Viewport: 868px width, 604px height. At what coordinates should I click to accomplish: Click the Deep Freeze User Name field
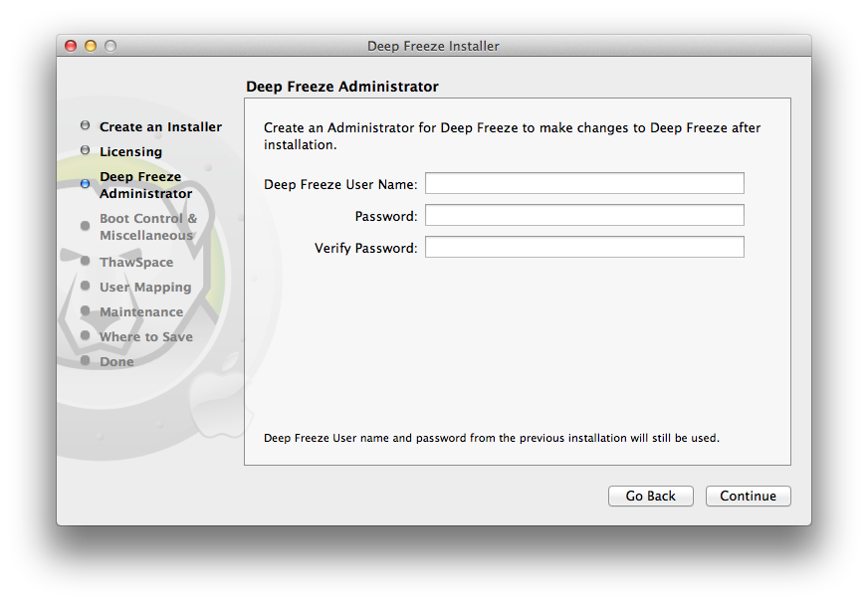coord(584,183)
